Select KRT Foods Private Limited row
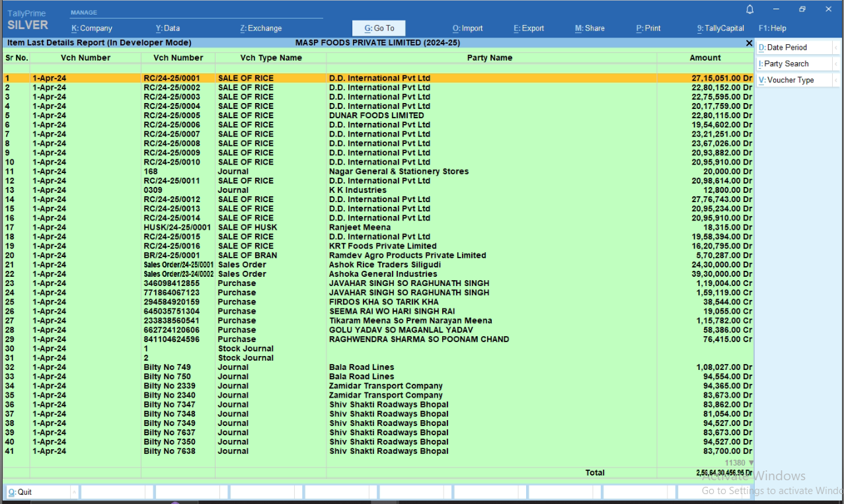Image resolution: width=844 pixels, height=504 pixels. click(x=378, y=246)
